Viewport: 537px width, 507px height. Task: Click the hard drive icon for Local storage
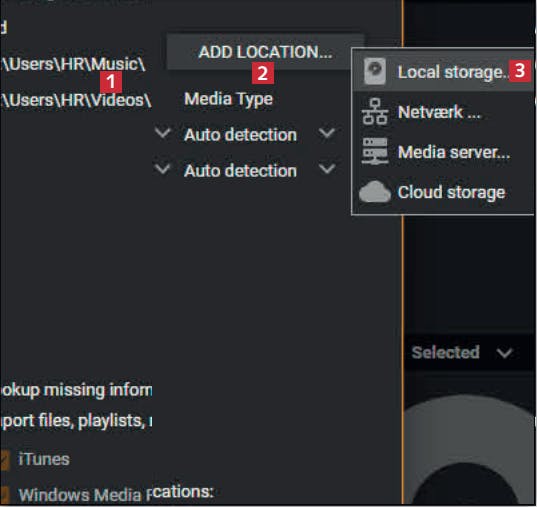tap(375, 71)
